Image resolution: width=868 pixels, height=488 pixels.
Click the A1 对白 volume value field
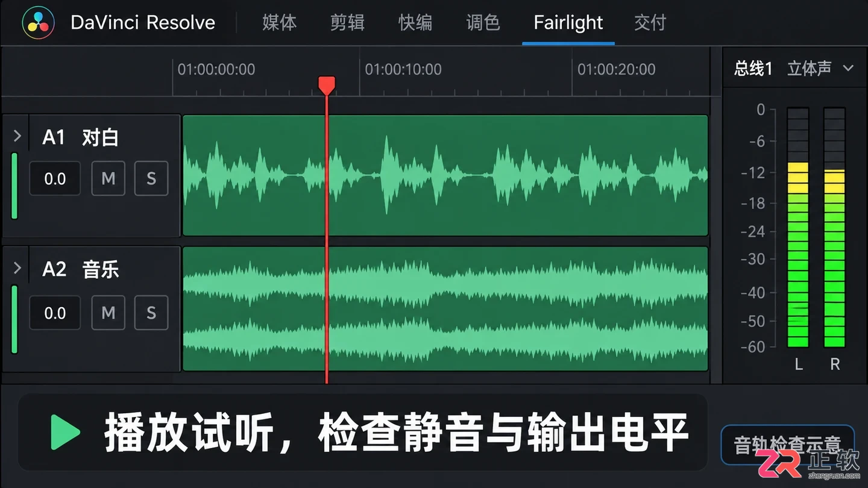click(x=55, y=178)
